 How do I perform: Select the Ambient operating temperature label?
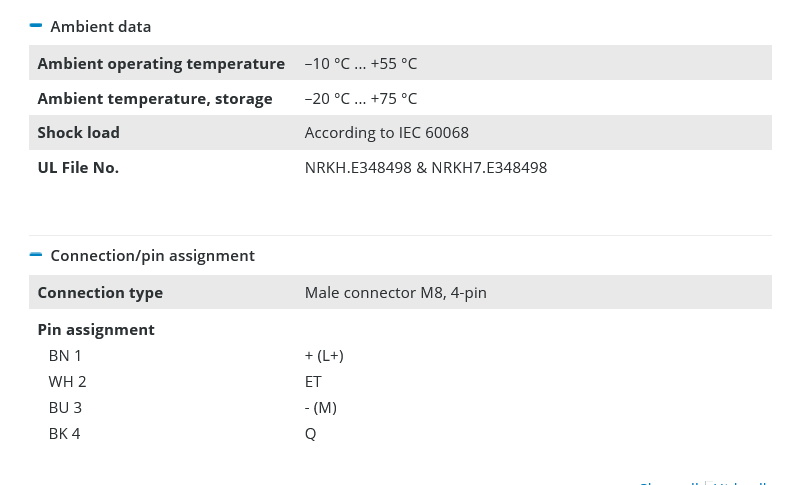click(161, 64)
